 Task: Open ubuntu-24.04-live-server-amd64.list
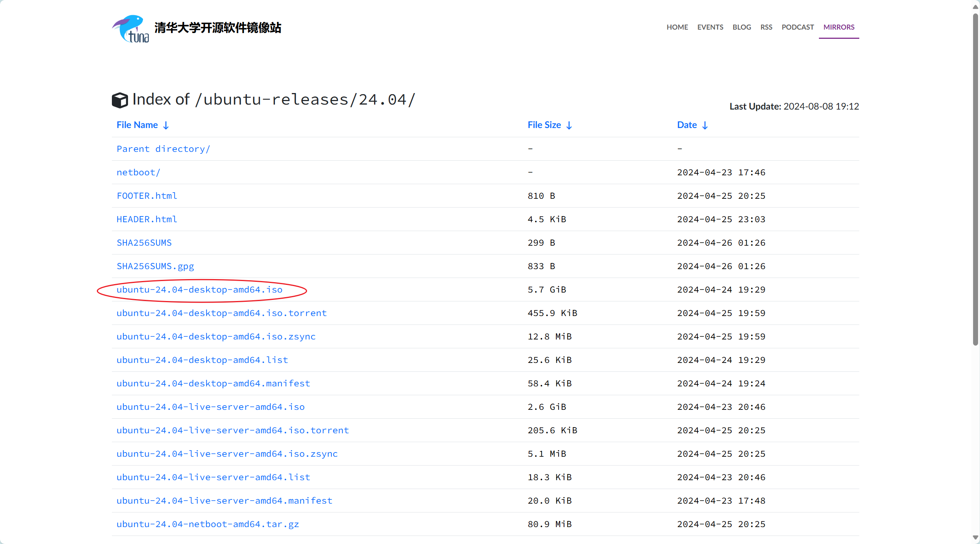click(x=213, y=477)
